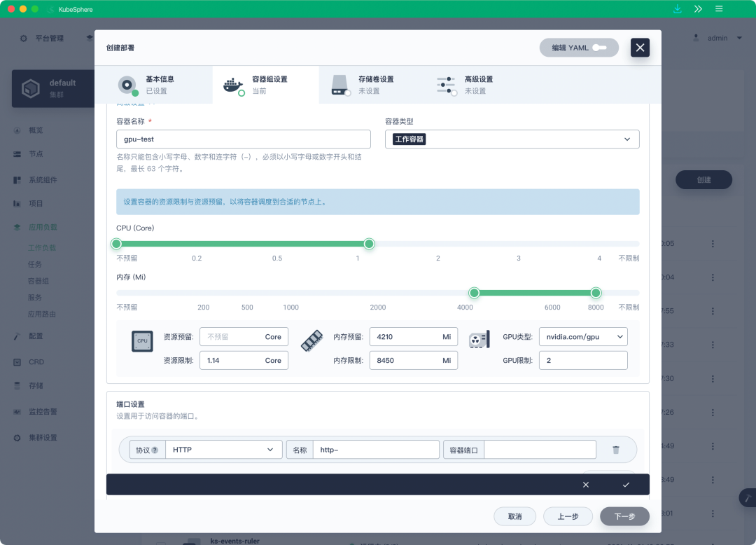Expand 存储 in the sidebar
This screenshot has width=756, height=545.
[x=29, y=385]
